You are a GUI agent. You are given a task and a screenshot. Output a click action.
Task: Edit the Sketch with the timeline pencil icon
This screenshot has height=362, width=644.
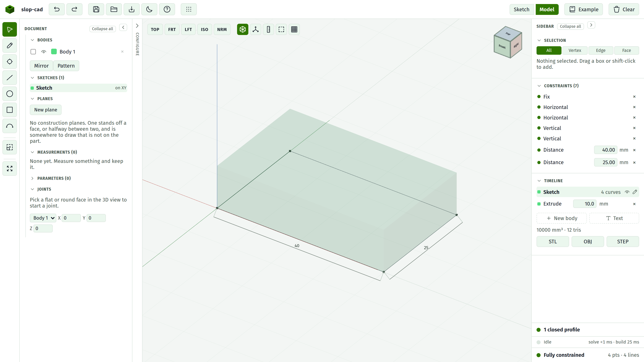(635, 192)
